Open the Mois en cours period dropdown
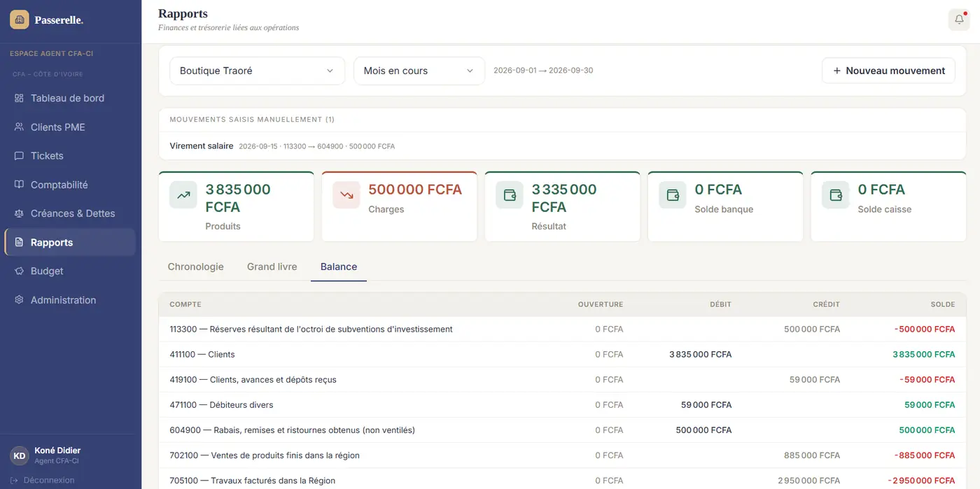The width and height of the screenshot is (980, 489). pyautogui.click(x=419, y=71)
